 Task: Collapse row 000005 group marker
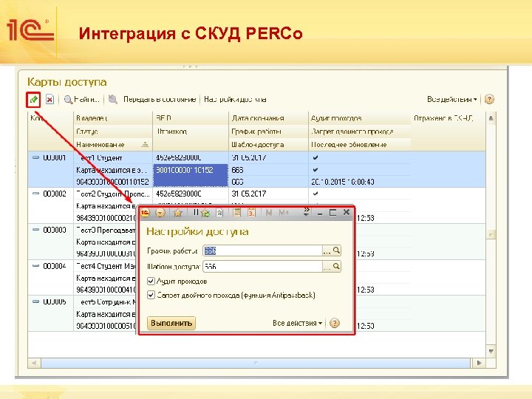(x=35, y=301)
